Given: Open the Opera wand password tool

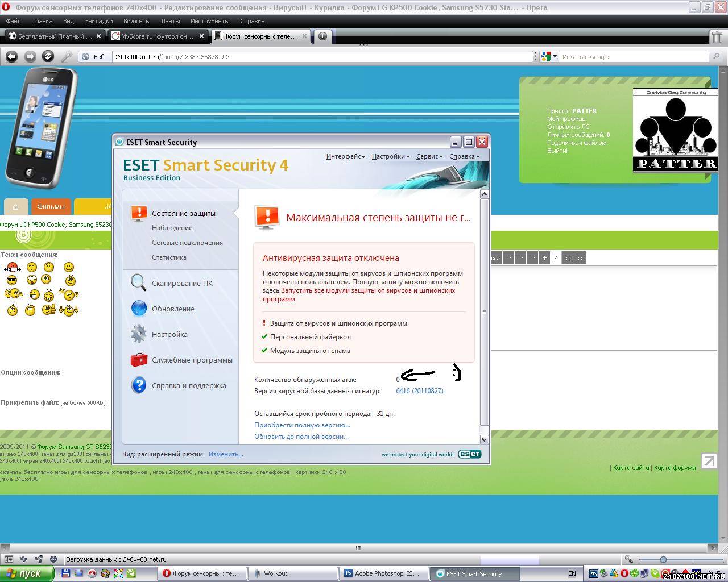Looking at the screenshot, I should (x=67, y=56).
